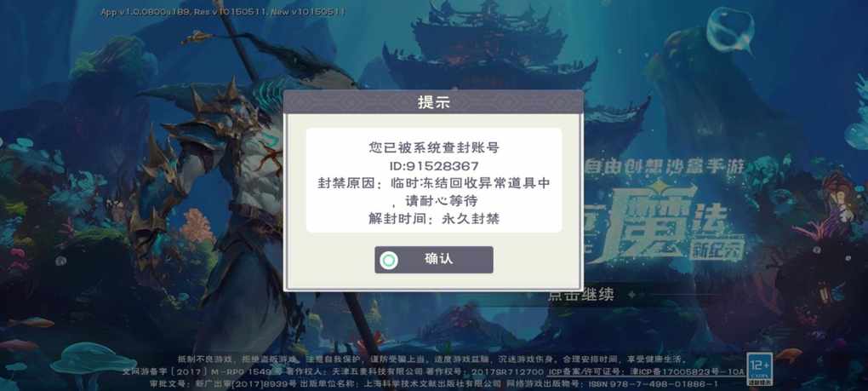Click the 抵制不良游戏 health notice line

click(x=431, y=359)
